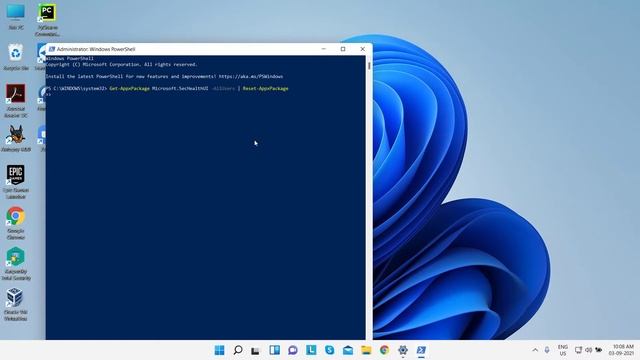
Task: Open taskbar Search magnifier
Action: point(238,350)
